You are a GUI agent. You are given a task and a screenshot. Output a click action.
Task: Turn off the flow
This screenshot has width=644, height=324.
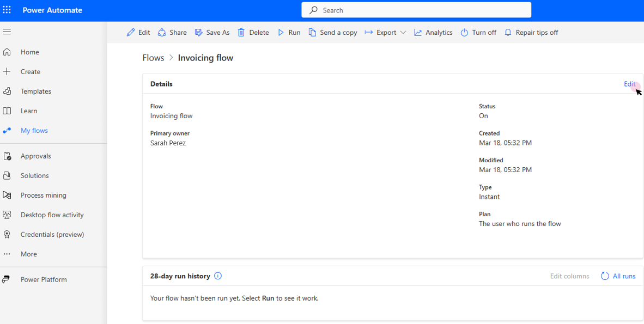pyautogui.click(x=478, y=33)
